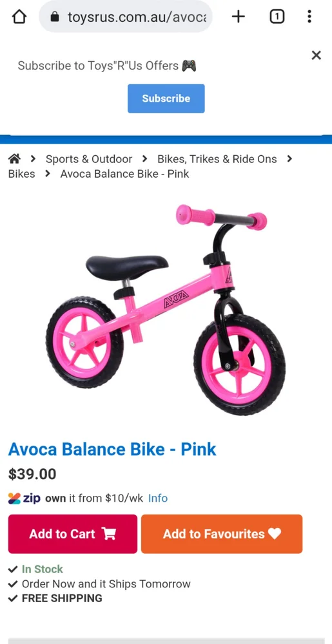The width and height of the screenshot is (332, 644).
Task: Click the shopping cart icon in button
Action: pos(109,534)
